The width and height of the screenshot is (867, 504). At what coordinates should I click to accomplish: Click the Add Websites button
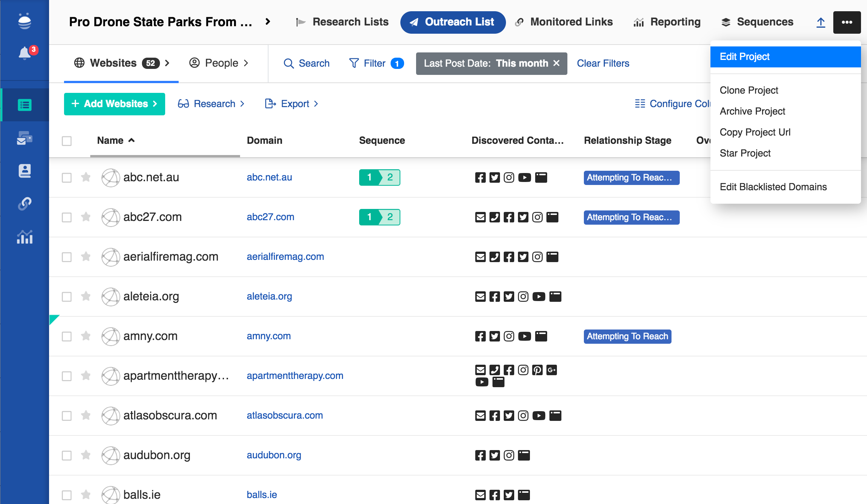pos(115,104)
